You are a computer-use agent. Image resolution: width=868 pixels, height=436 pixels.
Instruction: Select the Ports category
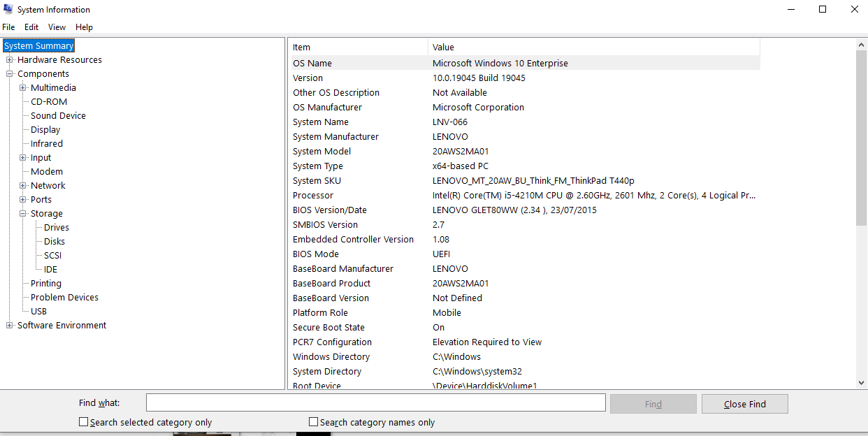coord(41,200)
